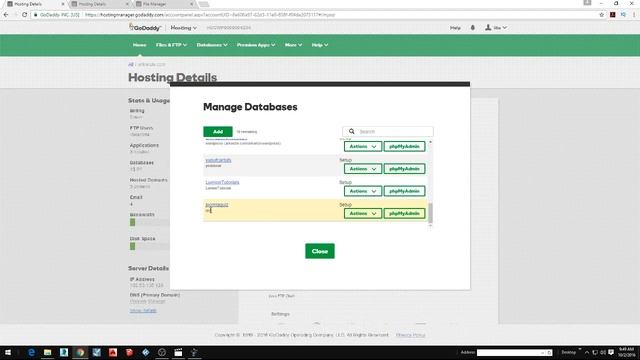The image size is (640, 360).
Task: Open the Files & FTP menu
Action: click(x=171, y=45)
